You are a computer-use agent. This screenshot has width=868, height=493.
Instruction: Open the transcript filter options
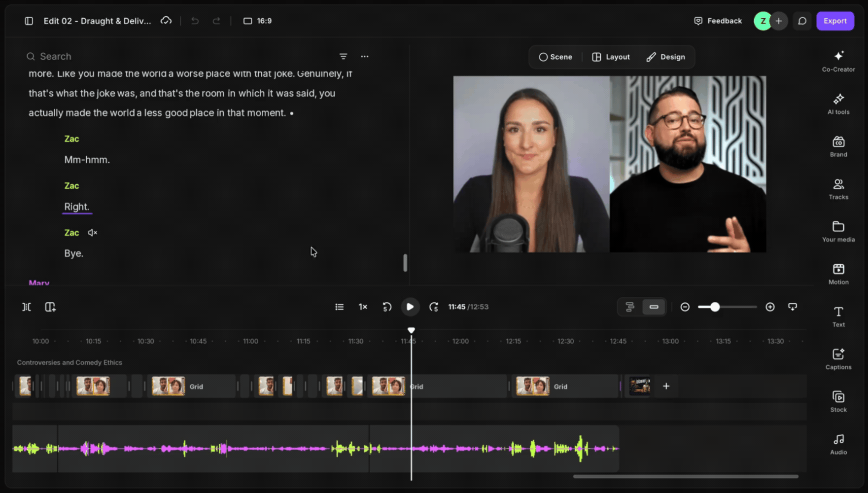[x=343, y=56]
